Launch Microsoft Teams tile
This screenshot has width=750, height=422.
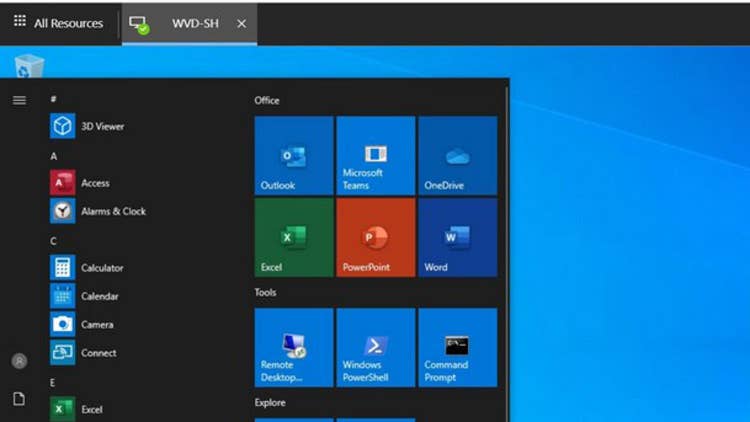click(x=375, y=155)
